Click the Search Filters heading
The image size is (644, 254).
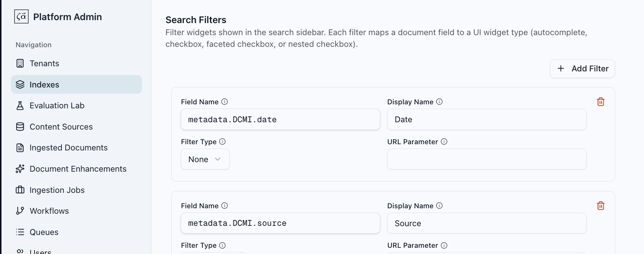point(196,20)
